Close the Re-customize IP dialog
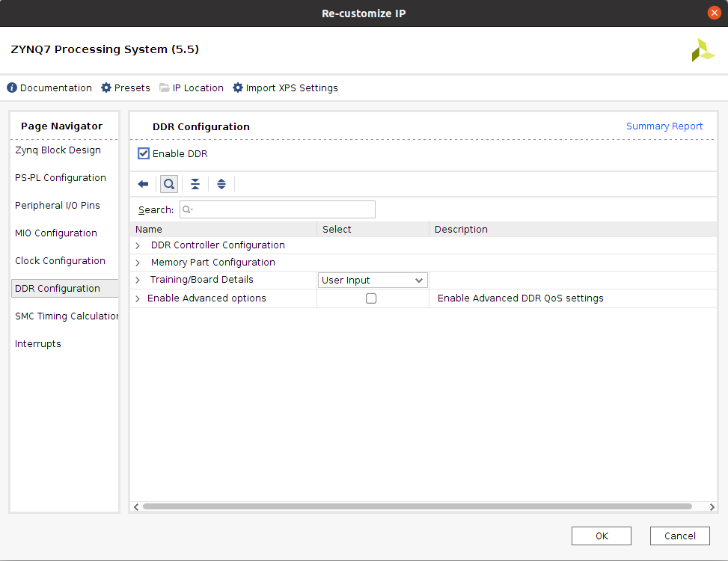 click(x=714, y=13)
